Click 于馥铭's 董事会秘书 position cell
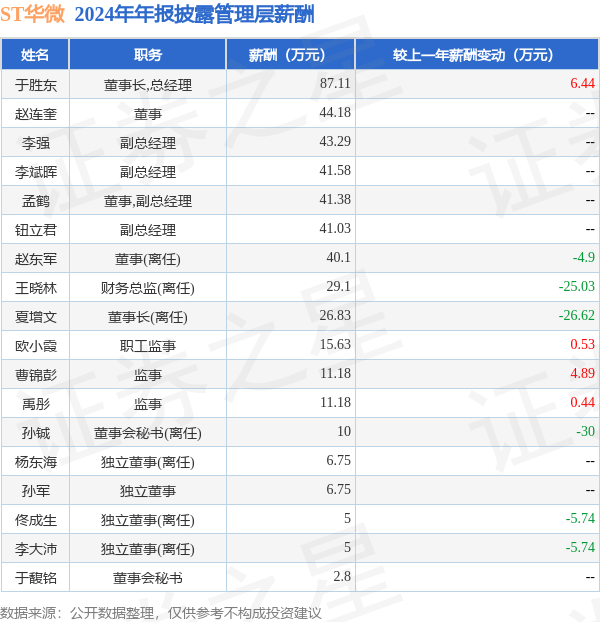Viewport: 600px width, 622px height. (148, 578)
